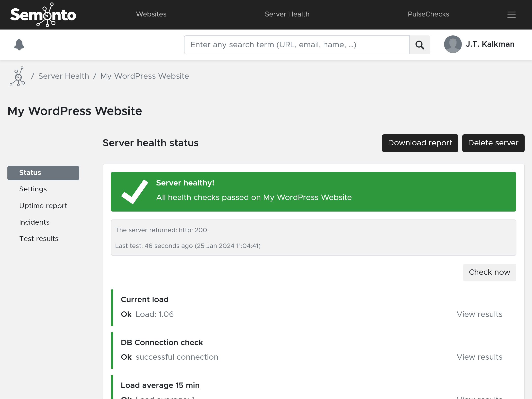Go home via breadcrumb Semonto icon
Screen dimensions: 532x399
point(17,76)
